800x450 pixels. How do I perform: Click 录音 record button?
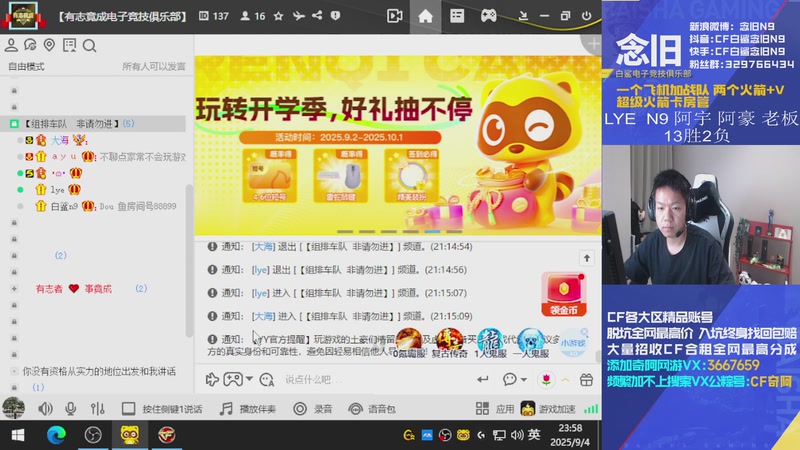313,409
